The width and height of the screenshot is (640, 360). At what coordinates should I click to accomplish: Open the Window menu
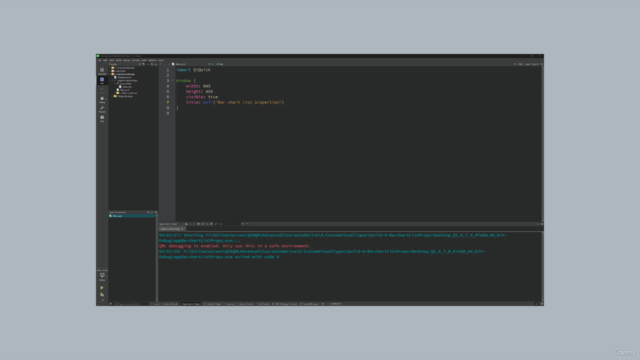tap(152, 60)
